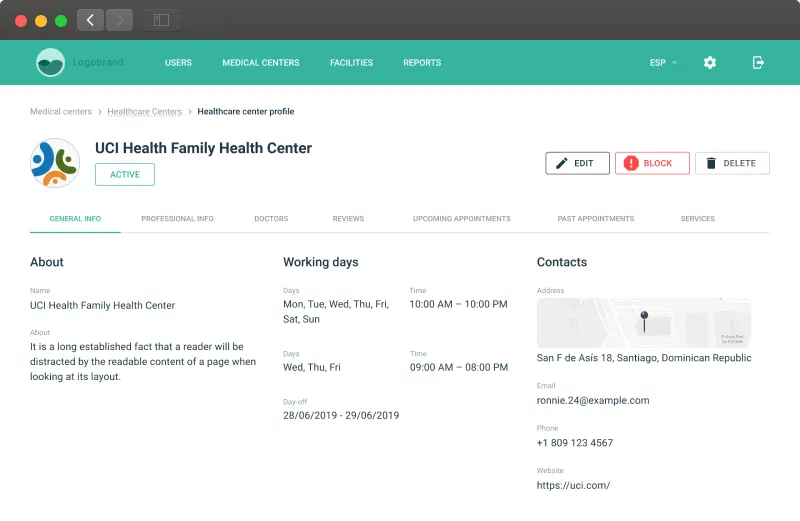Click the green maximize window button
Image resolution: width=800 pixels, height=521 pixels.
coord(61,21)
